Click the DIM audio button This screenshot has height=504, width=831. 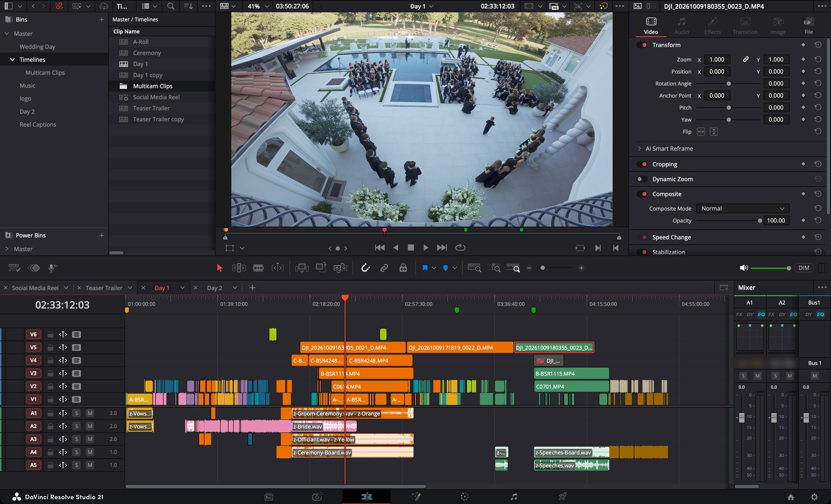[x=804, y=268]
